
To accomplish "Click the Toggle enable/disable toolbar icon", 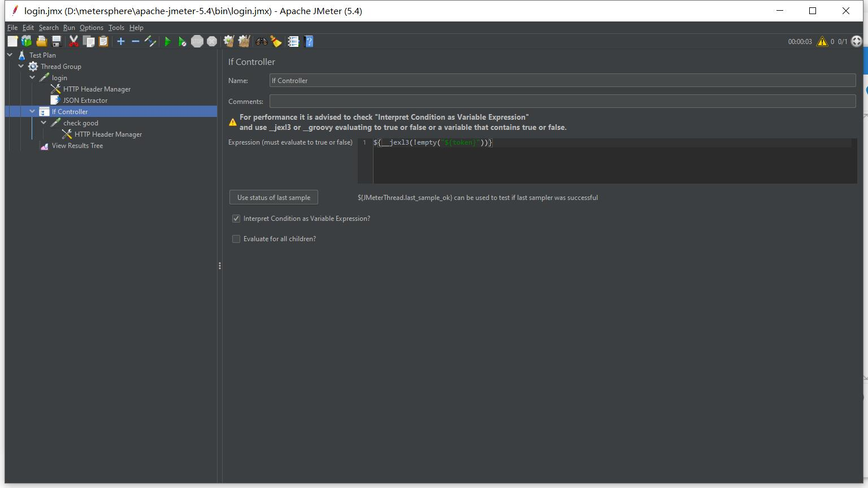I will click(x=150, y=41).
